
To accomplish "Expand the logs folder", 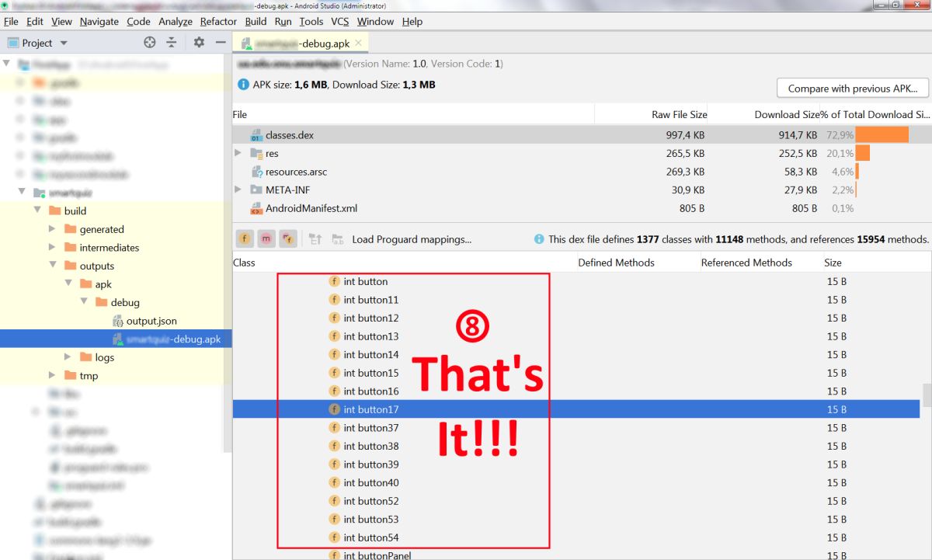I will pos(68,357).
